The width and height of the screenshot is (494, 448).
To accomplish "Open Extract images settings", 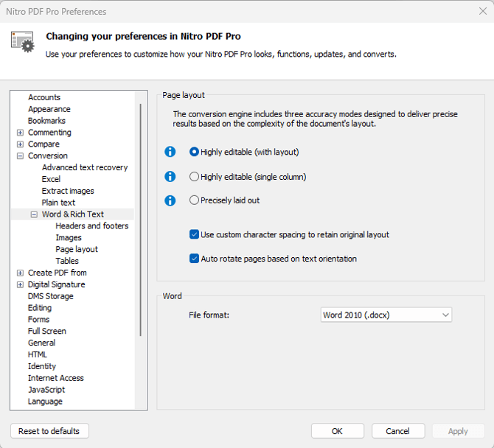I will coord(68,191).
